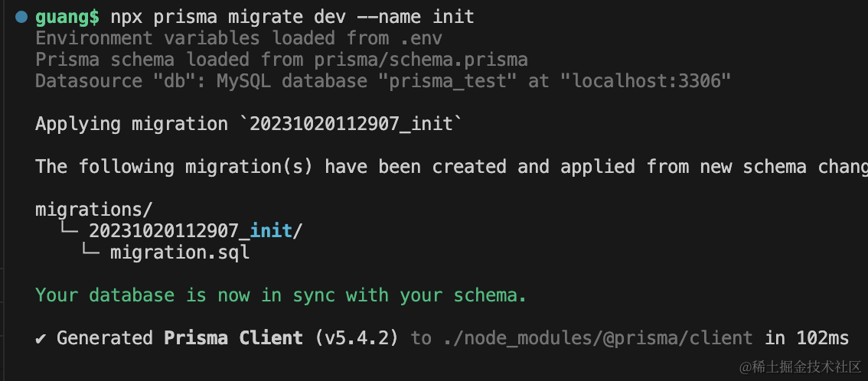Click the green database in sync message
The image size is (868, 381).
pyautogui.click(x=281, y=295)
